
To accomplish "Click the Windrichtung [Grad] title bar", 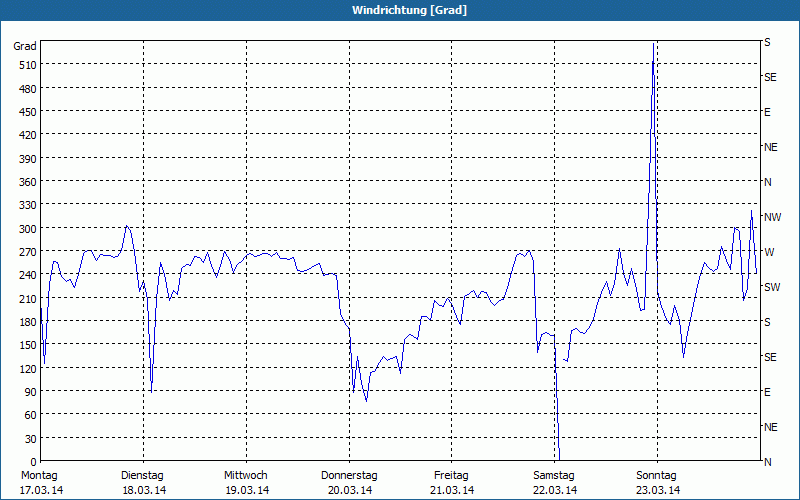I will tap(400, 10).
